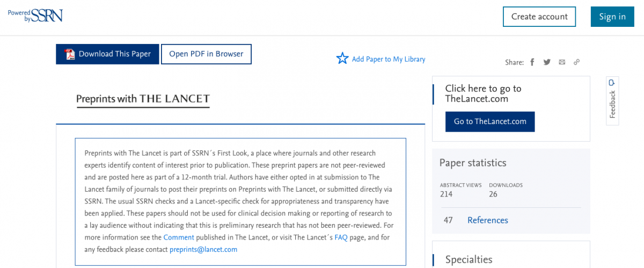The image size is (644, 268).
Task: Add Paper to My Library
Action: [389, 59]
